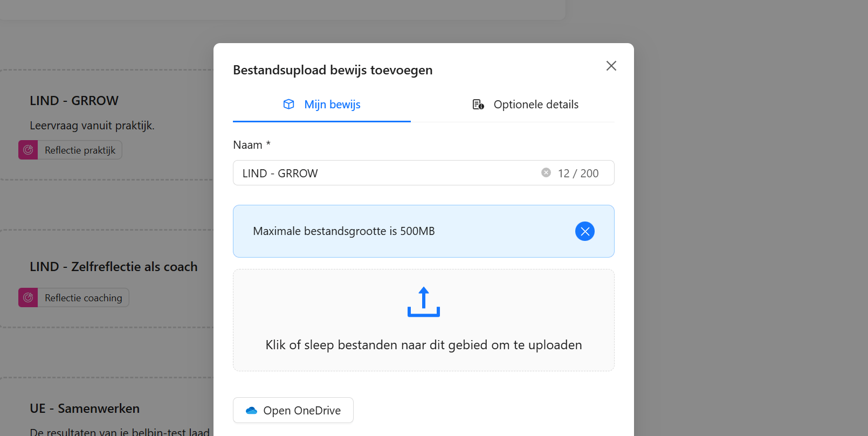868x436 pixels.
Task: Clear the Naam field with the x icon
Action: (546, 172)
